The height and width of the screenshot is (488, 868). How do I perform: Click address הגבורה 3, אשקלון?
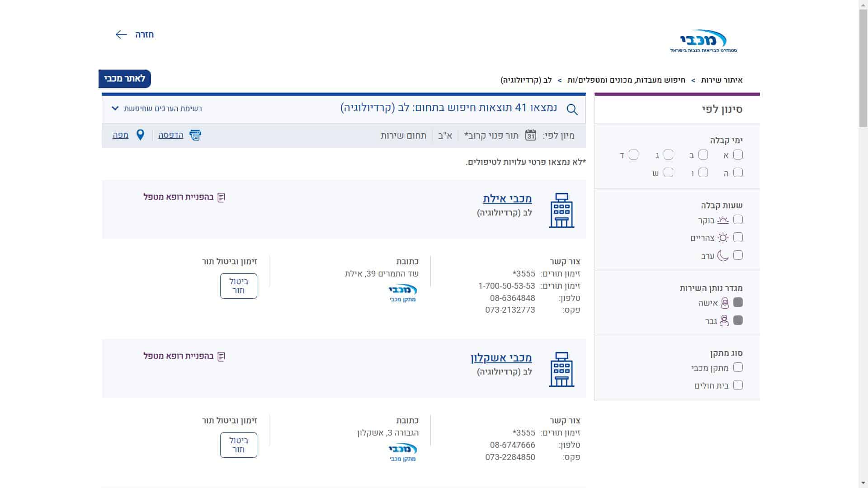tap(388, 433)
